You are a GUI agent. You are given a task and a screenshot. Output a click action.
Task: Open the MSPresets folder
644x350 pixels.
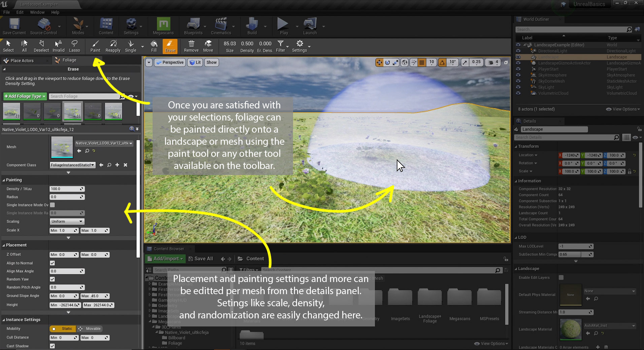pyautogui.click(x=489, y=304)
